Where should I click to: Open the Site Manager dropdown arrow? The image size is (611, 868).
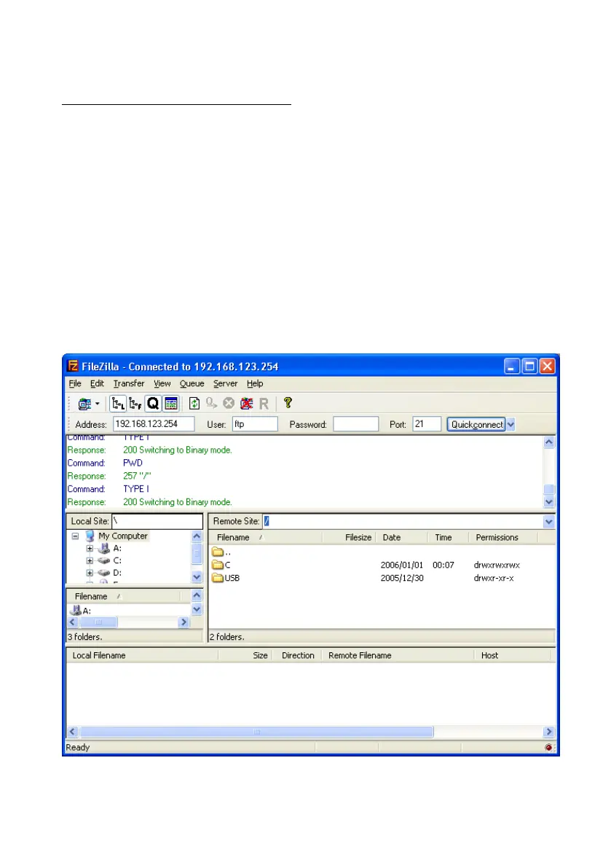click(x=98, y=404)
